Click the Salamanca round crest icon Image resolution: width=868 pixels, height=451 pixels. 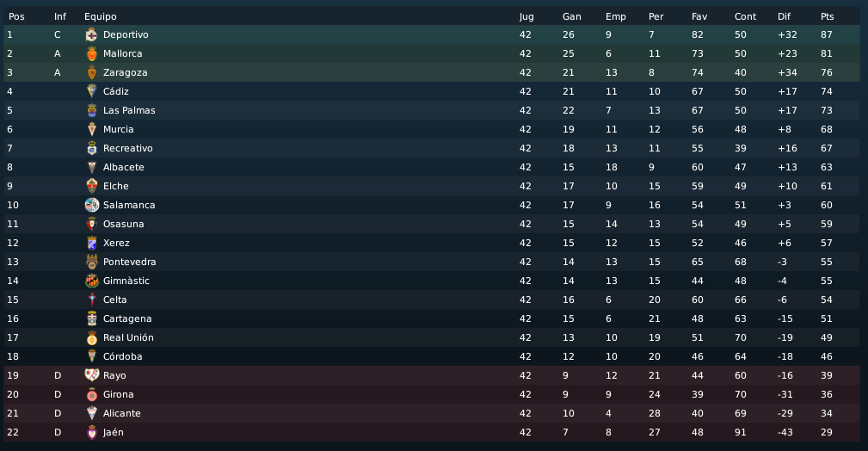pyautogui.click(x=92, y=205)
